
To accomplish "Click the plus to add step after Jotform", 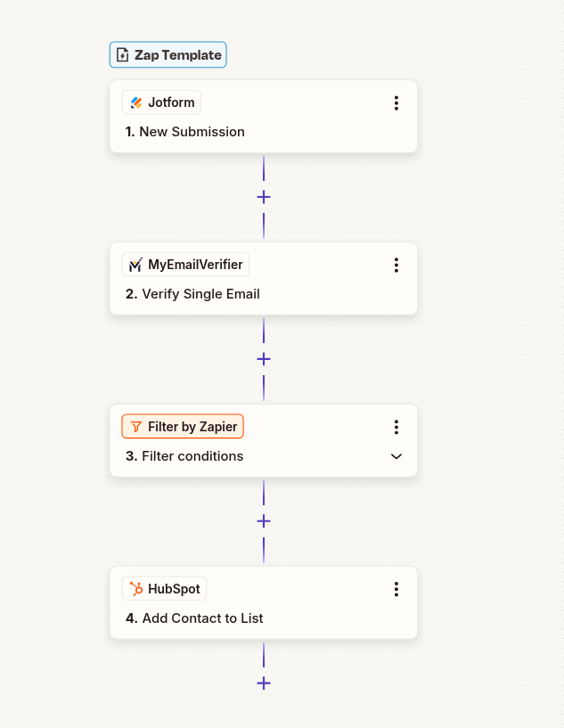I will pyautogui.click(x=263, y=197).
